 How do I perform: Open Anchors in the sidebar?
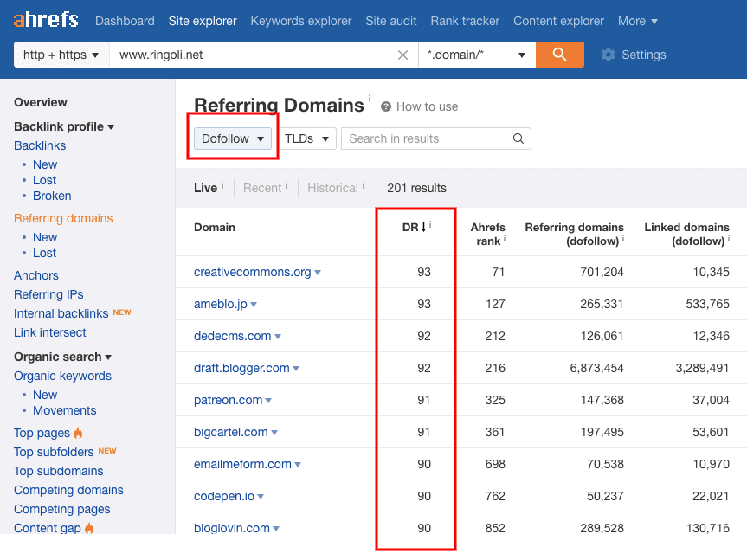click(36, 275)
